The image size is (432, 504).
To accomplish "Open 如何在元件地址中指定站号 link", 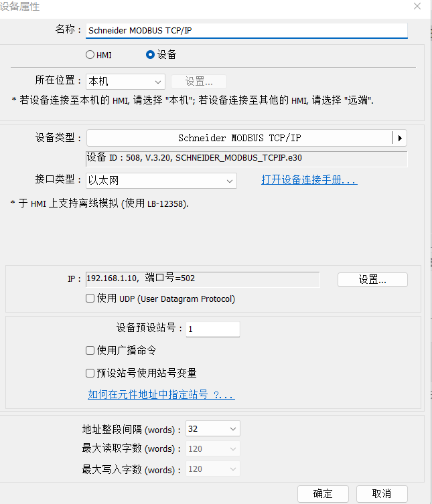I will click(161, 394).
